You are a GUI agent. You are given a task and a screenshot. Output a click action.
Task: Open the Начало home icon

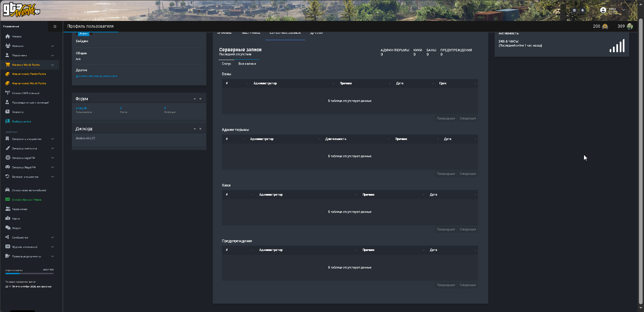click(x=7, y=36)
